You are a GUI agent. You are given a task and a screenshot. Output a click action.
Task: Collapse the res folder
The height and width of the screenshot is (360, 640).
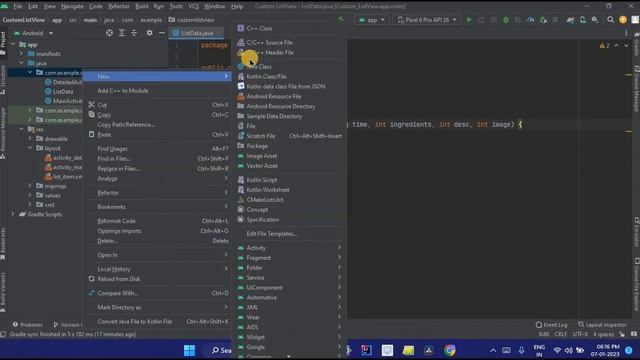[x=22, y=129]
